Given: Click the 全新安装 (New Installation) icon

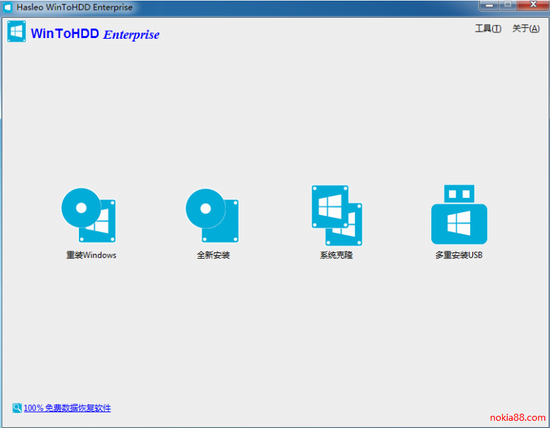Looking at the screenshot, I should pyautogui.click(x=213, y=215).
